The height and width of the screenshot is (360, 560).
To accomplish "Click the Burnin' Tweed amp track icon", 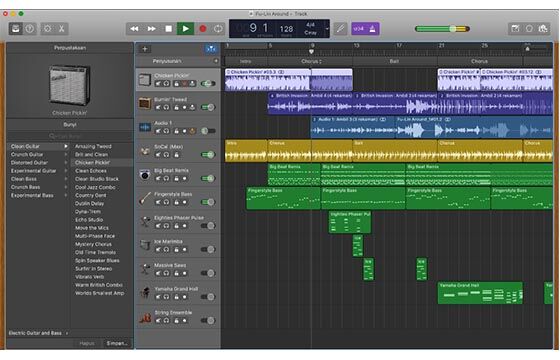I will tap(145, 103).
